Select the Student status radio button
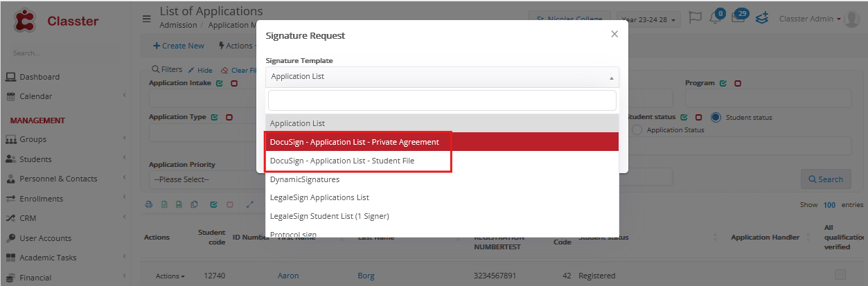The width and height of the screenshot is (868, 286). (x=716, y=117)
